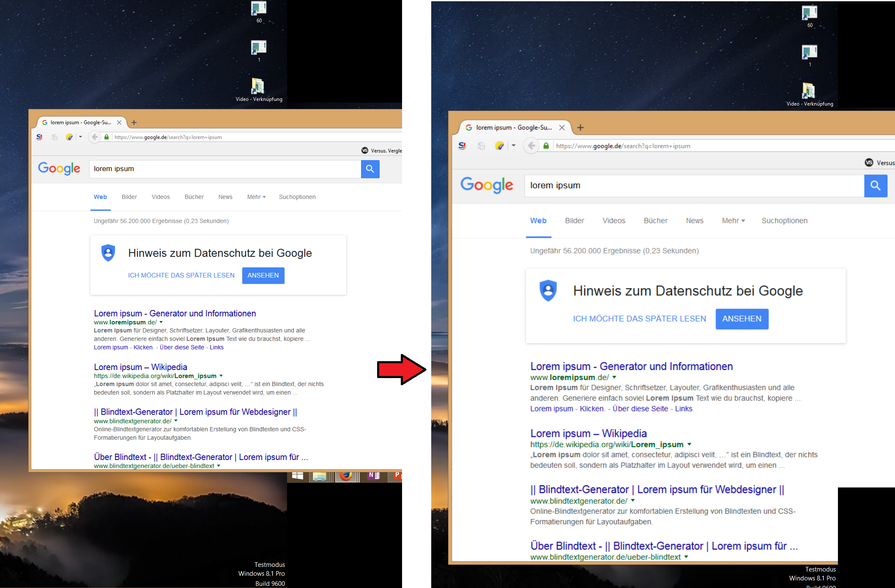Click the back arrow in enlarged browser window
Image resolution: width=895 pixels, height=588 pixels.
531,146
